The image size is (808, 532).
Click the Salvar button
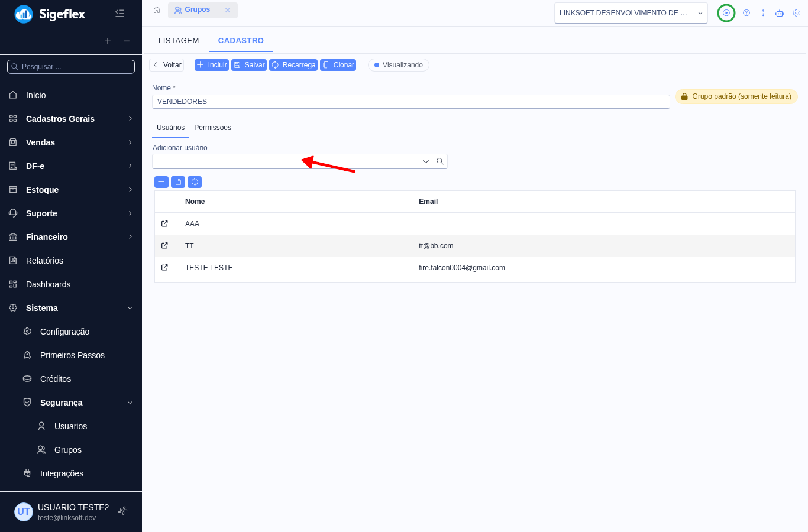coord(249,65)
